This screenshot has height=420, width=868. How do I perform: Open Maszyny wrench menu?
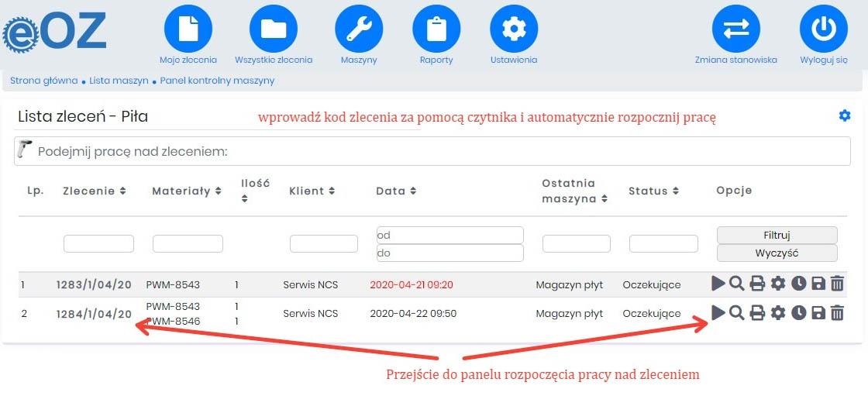click(359, 29)
